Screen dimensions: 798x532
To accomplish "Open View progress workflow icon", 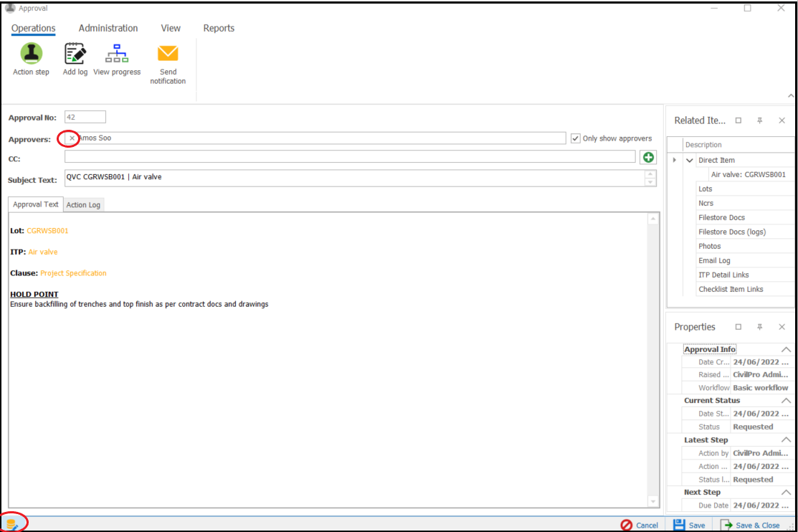I will (117, 54).
